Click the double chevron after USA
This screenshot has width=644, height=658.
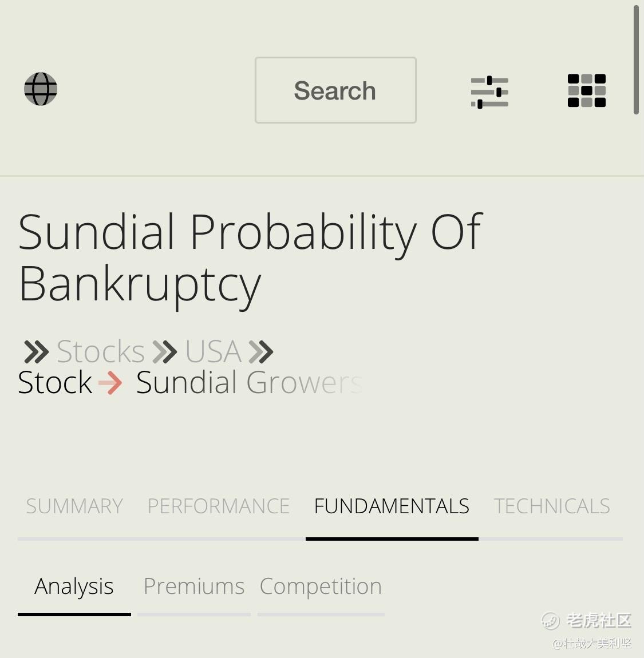coord(261,352)
